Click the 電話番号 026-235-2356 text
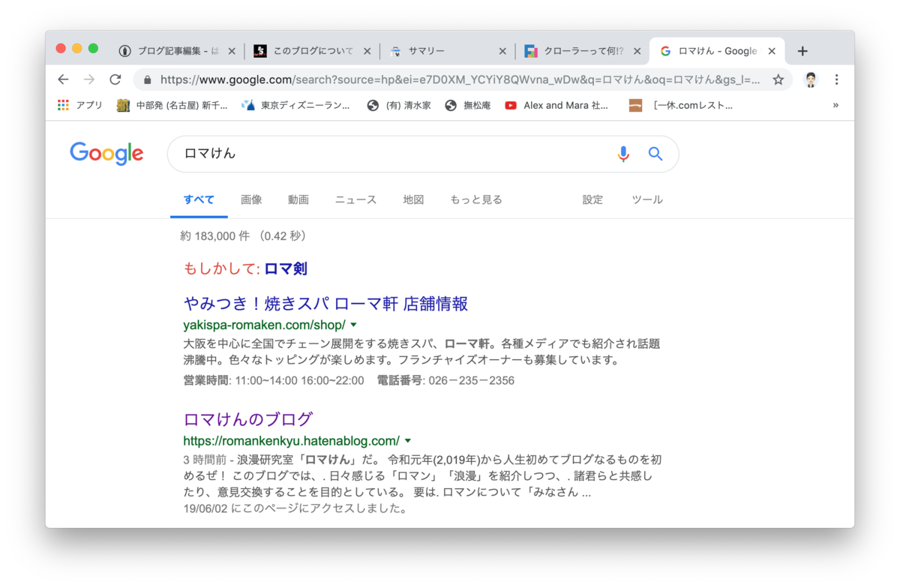The height and width of the screenshot is (588, 900). 445,380
